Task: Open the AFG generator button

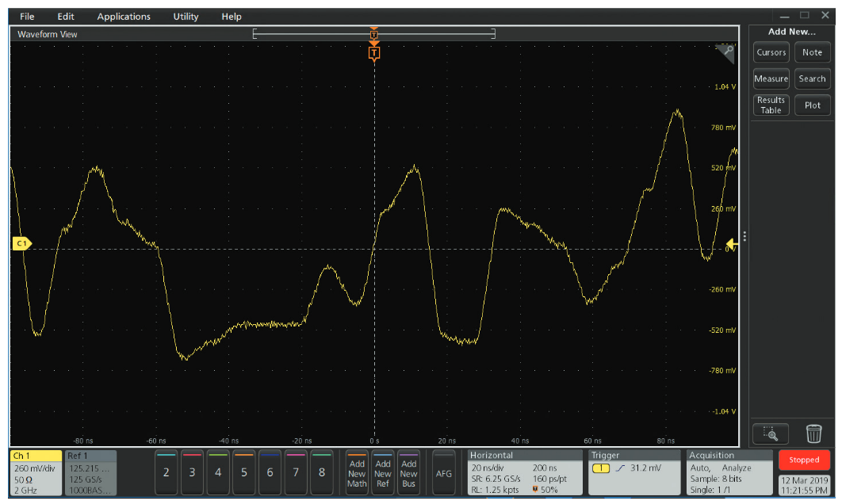Action: (x=444, y=472)
